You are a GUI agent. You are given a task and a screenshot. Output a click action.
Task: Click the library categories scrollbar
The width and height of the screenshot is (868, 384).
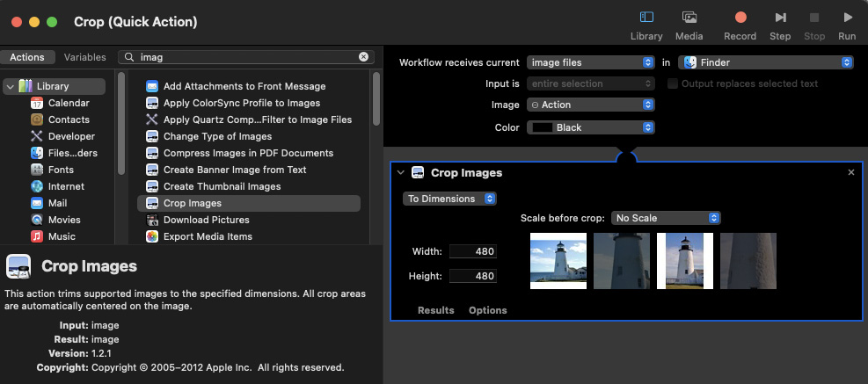click(x=121, y=123)
